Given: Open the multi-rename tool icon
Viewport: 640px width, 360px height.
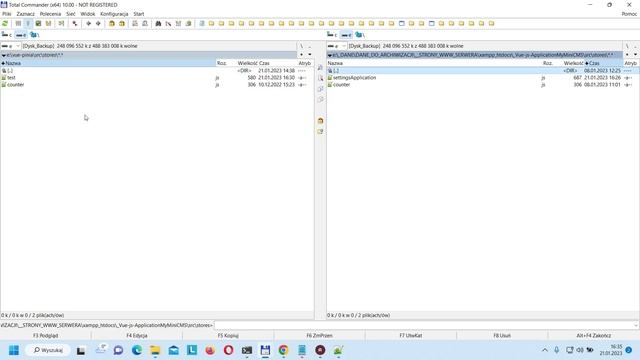Looking at the screenshot, I should pyautogui.click(x=168, y=24).
